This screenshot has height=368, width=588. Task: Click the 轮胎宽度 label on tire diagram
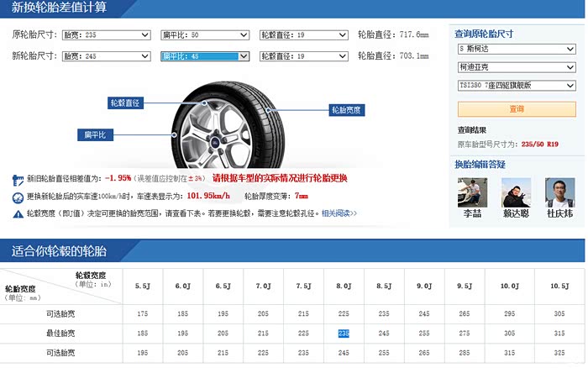pos(346,110)
